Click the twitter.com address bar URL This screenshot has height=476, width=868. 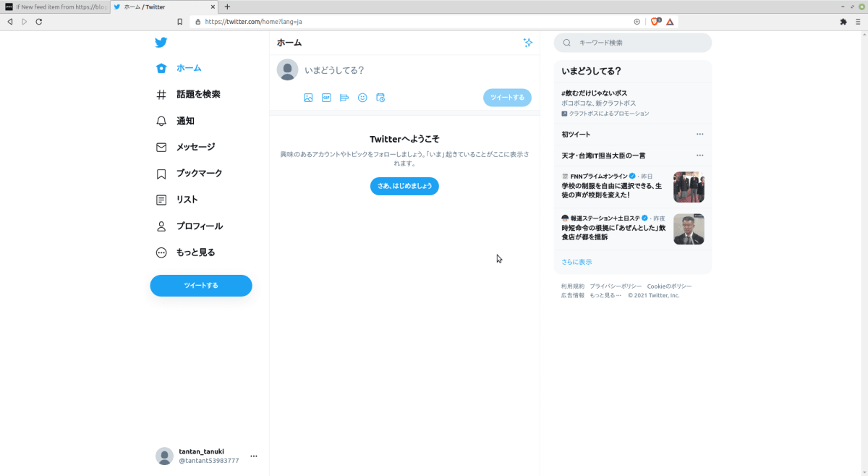(254, 22)
